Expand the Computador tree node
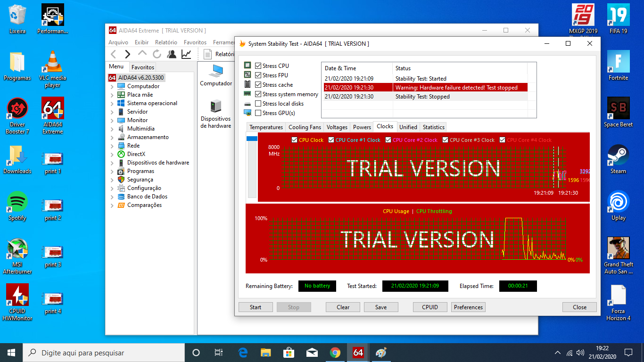This screenshot has height=362, width=644. point(112,87)
